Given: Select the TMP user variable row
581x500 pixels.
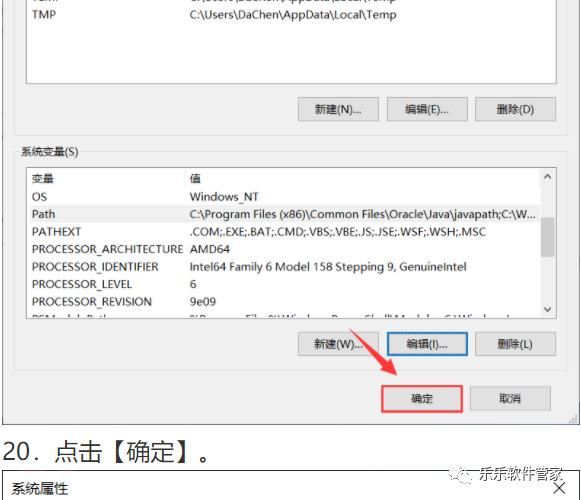Looking at the screenshot, I should coord(291,15).
